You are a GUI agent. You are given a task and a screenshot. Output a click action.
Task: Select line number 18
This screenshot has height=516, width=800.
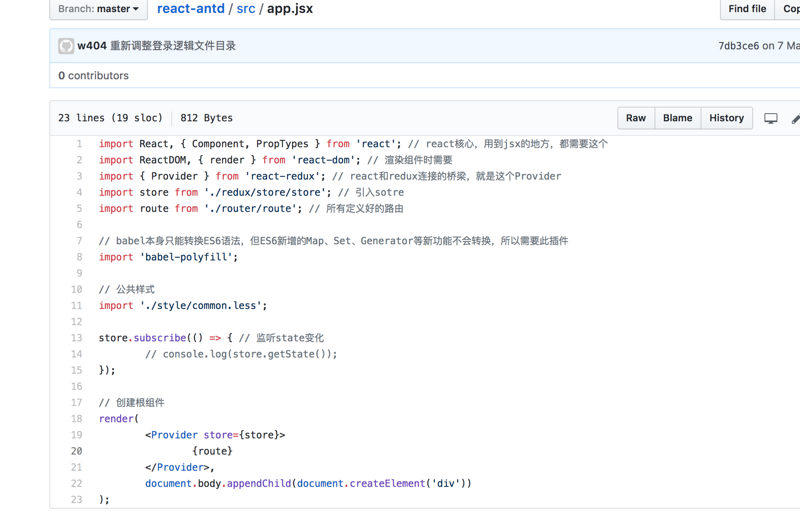[77, 419]
